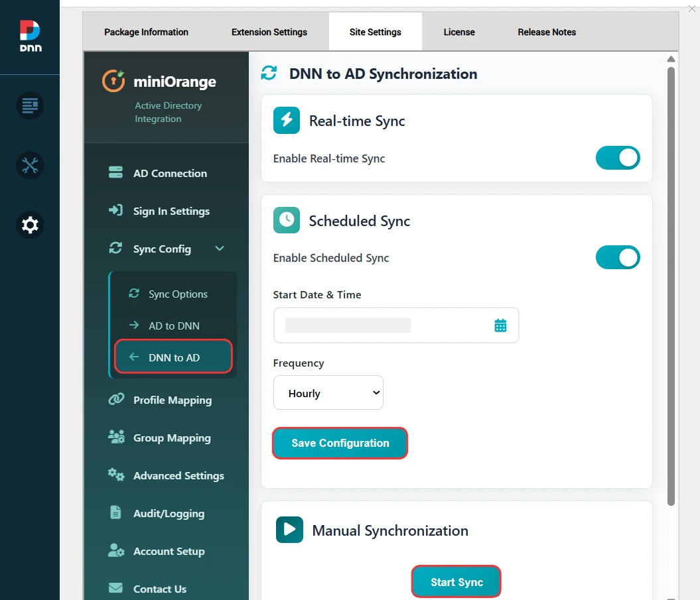Click the AD Connection server icon

115,172
